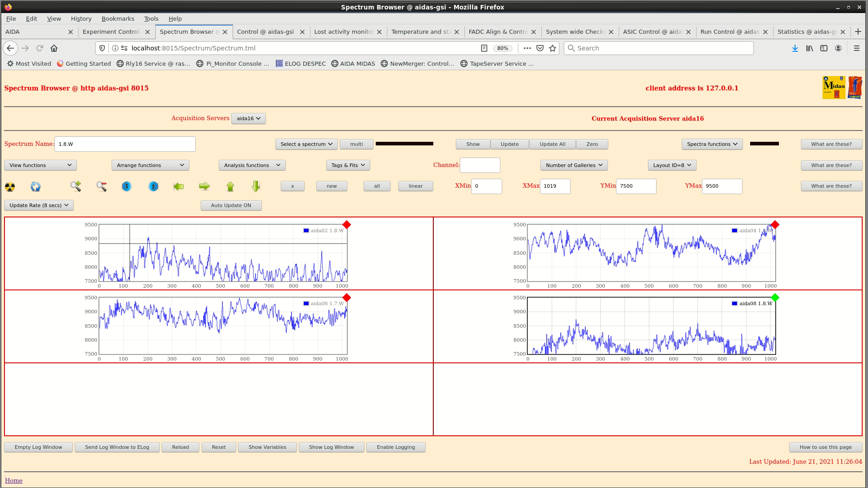Toggle the green diamond on the aida08 plot
This screenshot has width=868, height=488.
coord(775,298)
